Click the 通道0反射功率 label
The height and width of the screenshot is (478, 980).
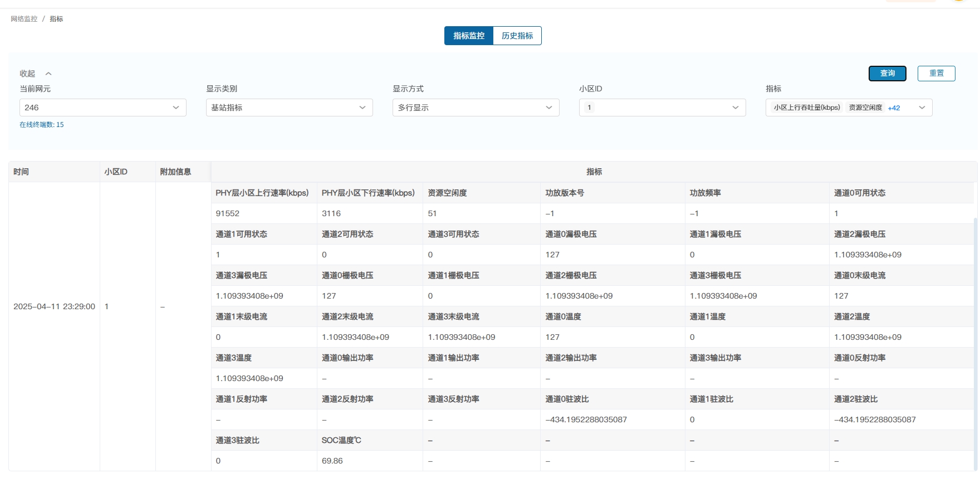coord(860,358)
